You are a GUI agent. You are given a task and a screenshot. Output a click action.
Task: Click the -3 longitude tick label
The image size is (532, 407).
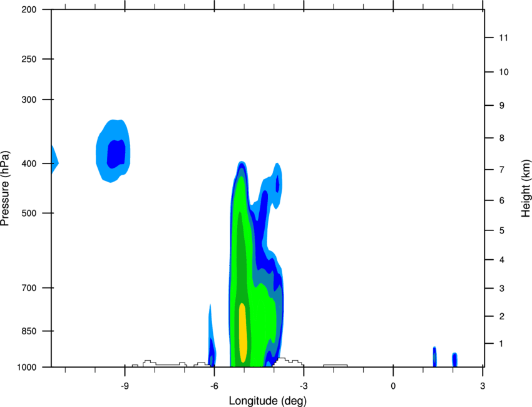(x=304, y=386)
